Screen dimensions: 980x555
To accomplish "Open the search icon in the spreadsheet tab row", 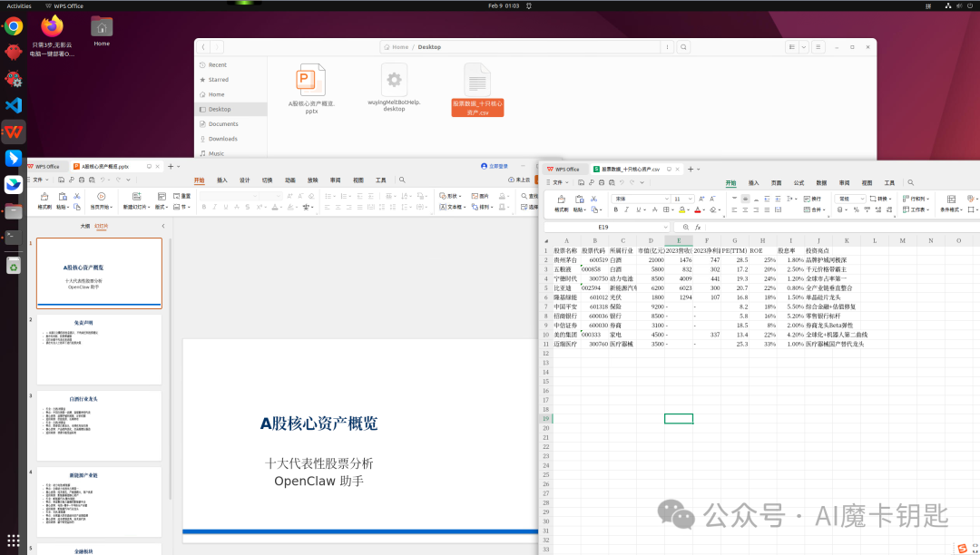I will tap(911, 182).
